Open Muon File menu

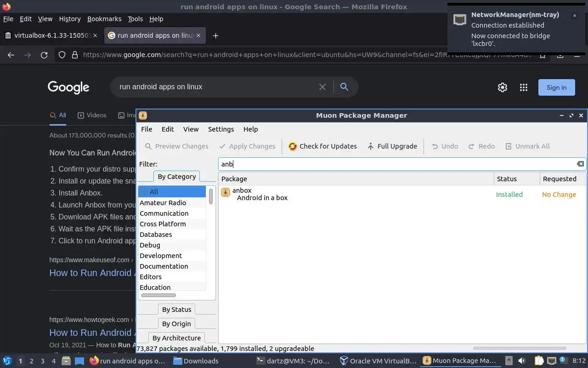coord(147,129)
